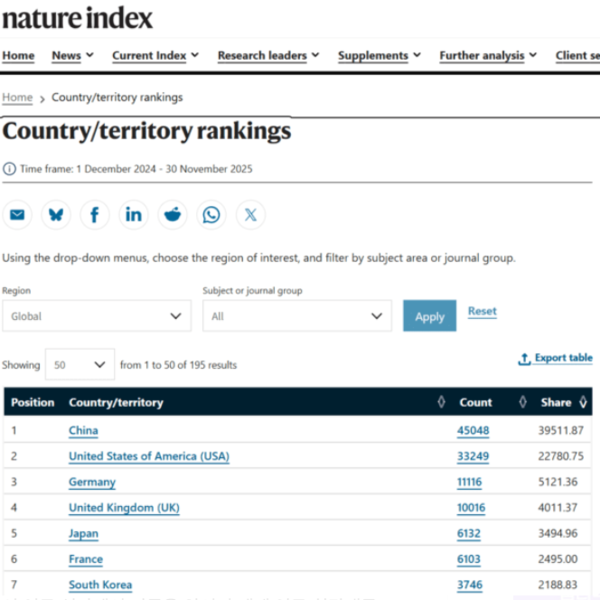Open the News navigation item
Image resolution: width=600 pixels, height=600 pixels.
pyautogui.click(x=67, y=56)
